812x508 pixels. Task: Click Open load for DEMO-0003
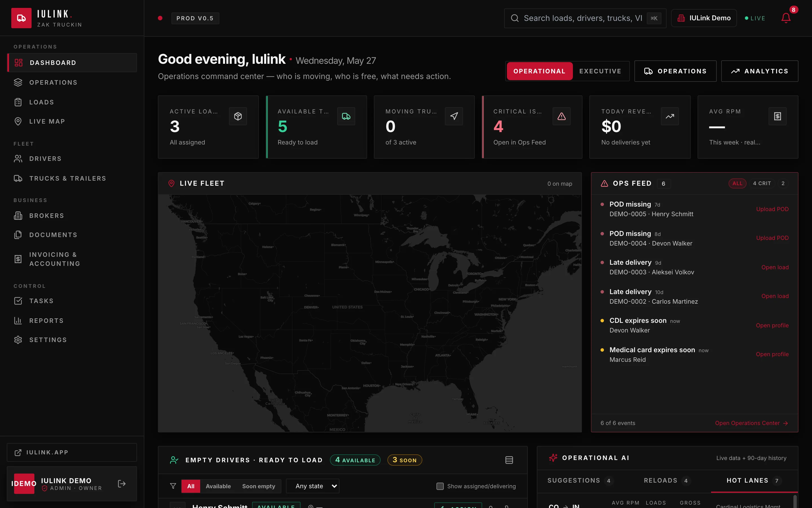click(775, 268)
